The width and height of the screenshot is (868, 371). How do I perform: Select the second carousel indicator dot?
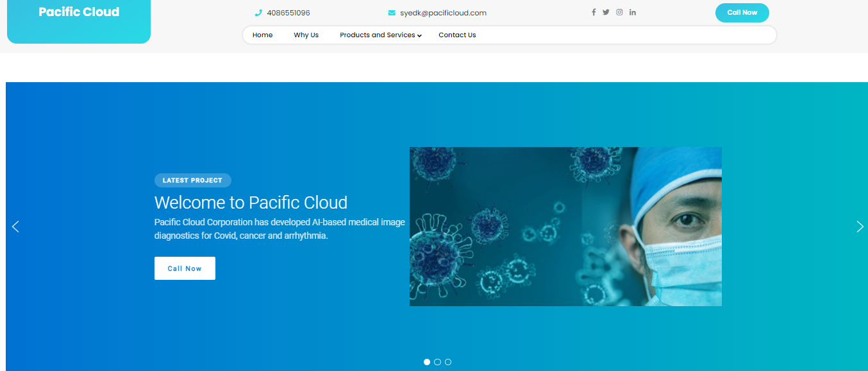tap(437, 362)
